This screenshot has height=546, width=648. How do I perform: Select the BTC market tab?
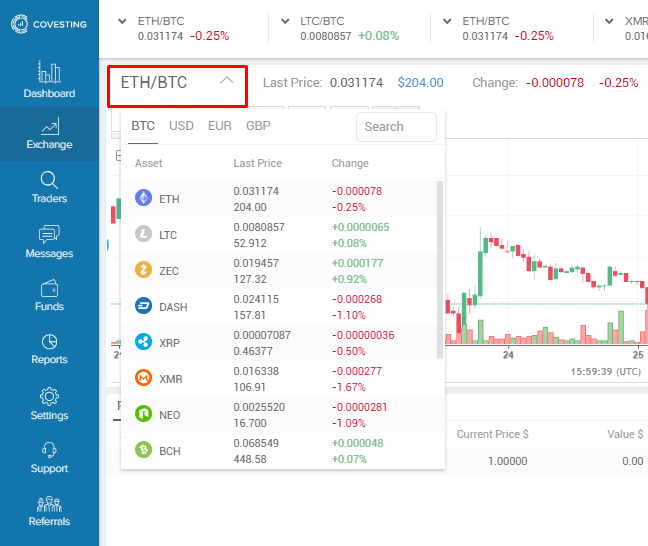pos(143,126)
